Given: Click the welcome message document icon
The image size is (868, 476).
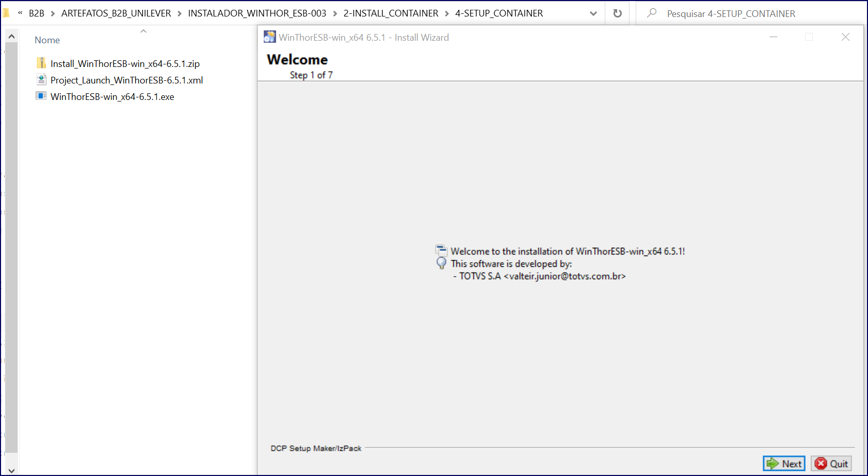Looking at the screenshot, I should (x=441, y=251).
